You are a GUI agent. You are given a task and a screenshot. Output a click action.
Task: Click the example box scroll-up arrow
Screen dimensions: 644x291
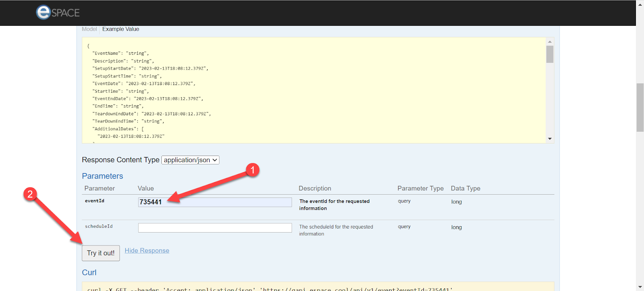pyautogui.click(x=550, y=42)
